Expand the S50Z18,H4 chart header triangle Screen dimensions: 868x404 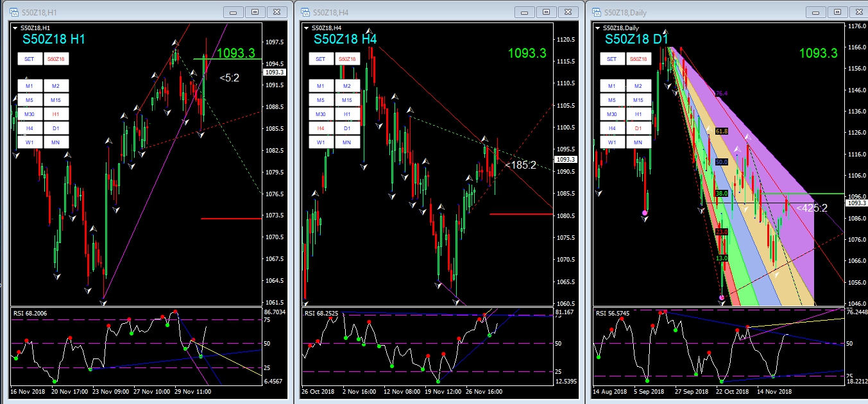pos(307,28)
